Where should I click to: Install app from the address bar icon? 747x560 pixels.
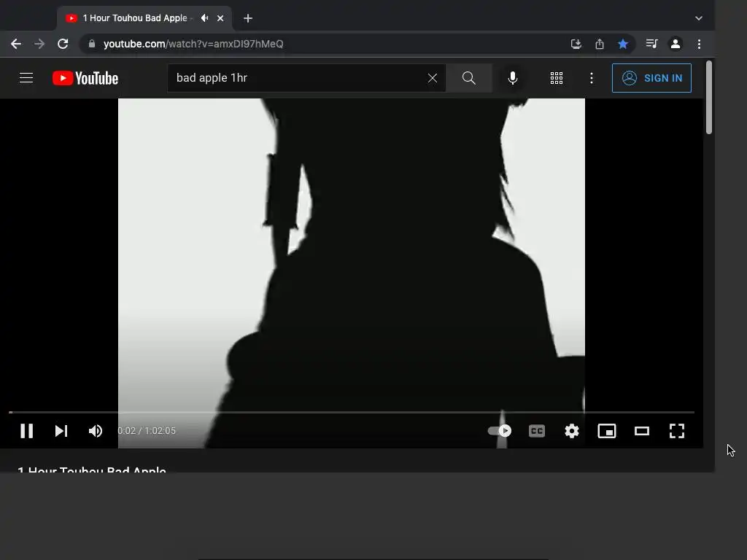tap(576, 44)
